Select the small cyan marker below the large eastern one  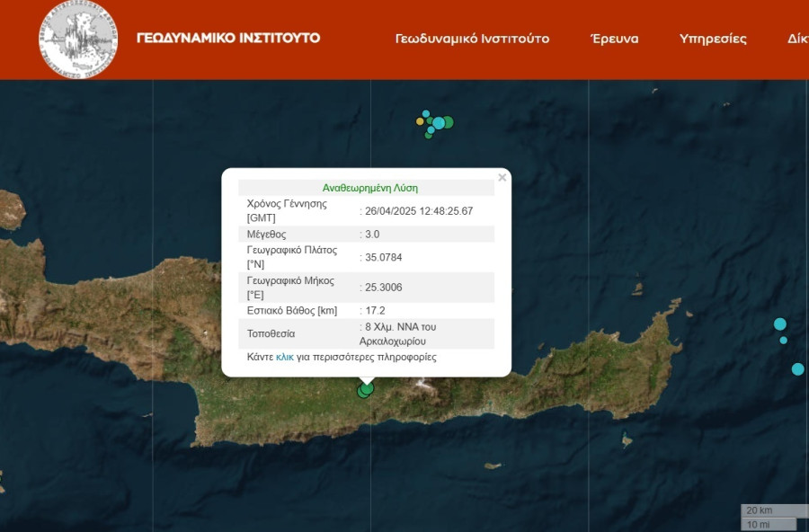click(783, 341)
